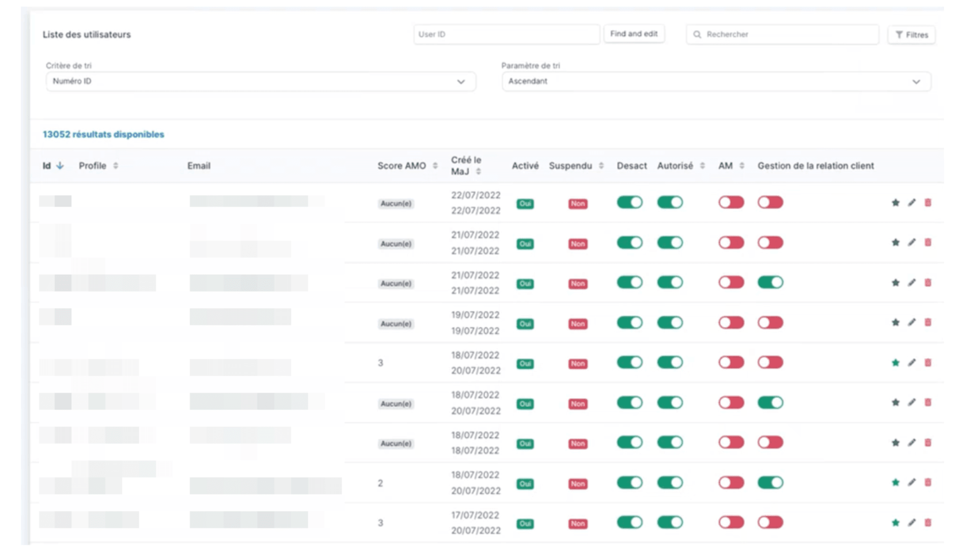Disable Gestion relation client on Score AMO 2 row
This screenshot has height=560, width=959.
click(x=770, y=483)
